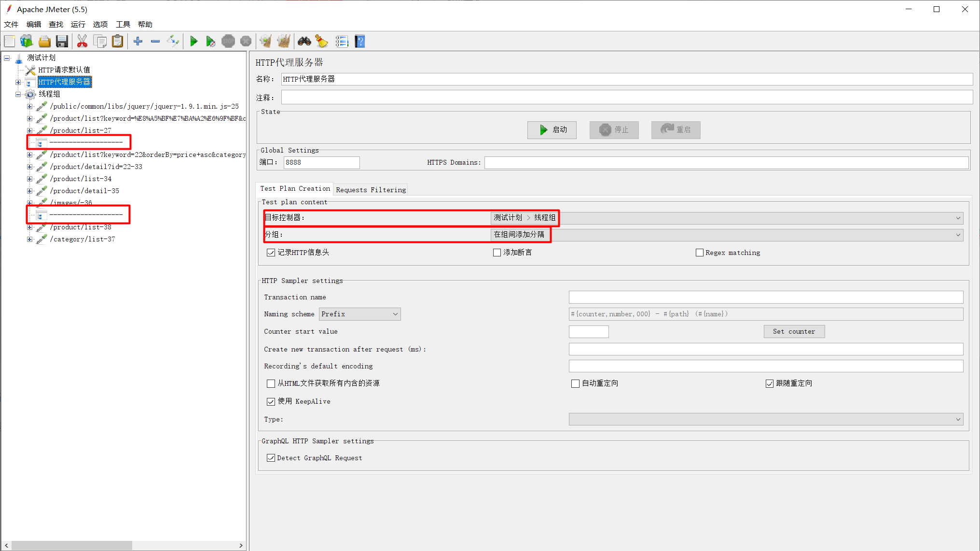
Task: Click the 线程组 gear icon in tree
Action: tap(30, 94)
